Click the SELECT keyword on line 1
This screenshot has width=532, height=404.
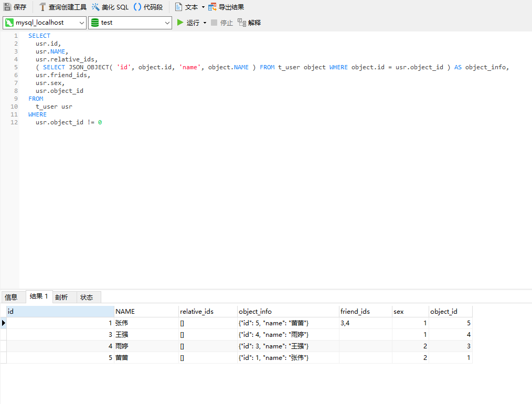39,36
